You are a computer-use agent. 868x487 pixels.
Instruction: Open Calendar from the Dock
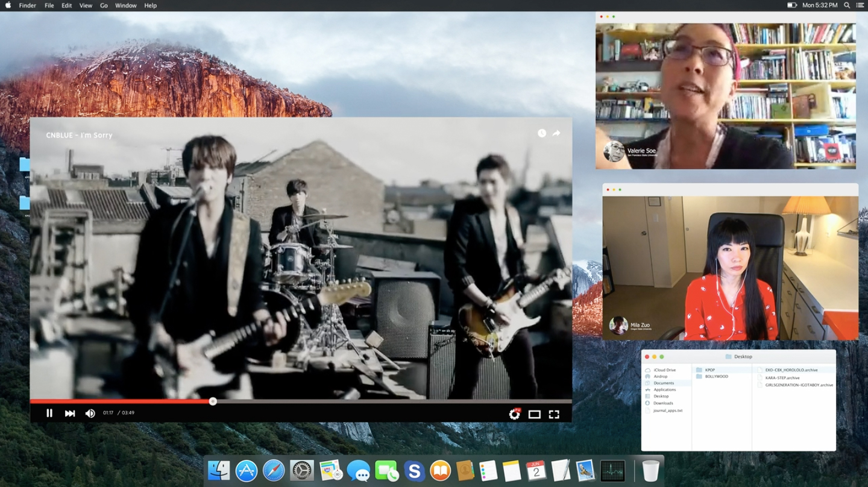click(536, 470)
